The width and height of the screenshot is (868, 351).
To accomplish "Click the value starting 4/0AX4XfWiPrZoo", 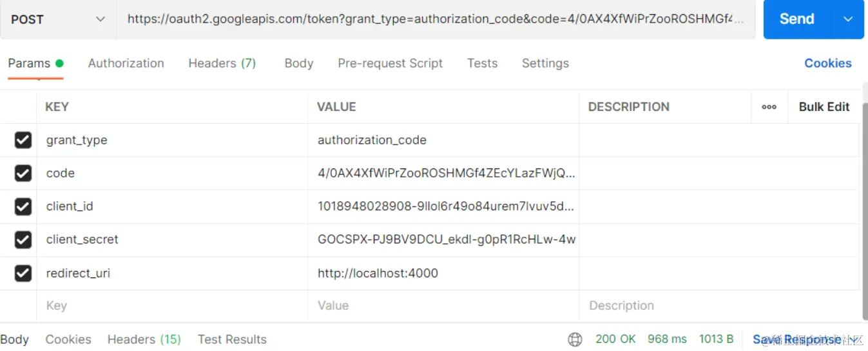I will coord(444,173).
